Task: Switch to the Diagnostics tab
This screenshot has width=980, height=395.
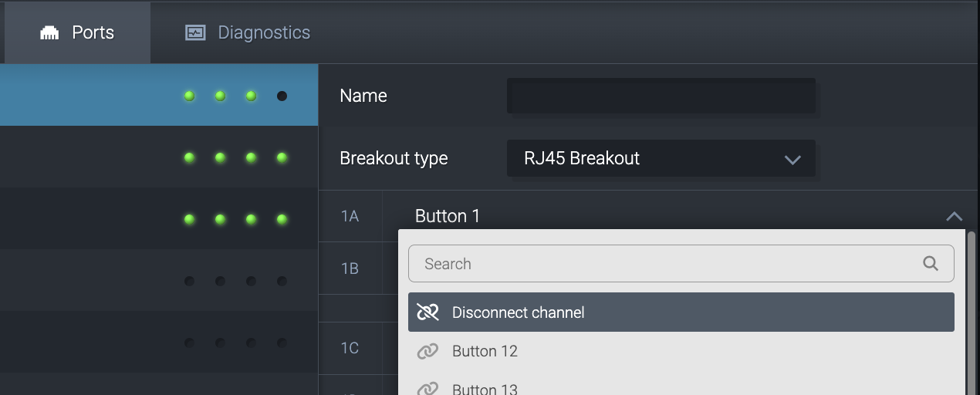Action: click(248, 33)
